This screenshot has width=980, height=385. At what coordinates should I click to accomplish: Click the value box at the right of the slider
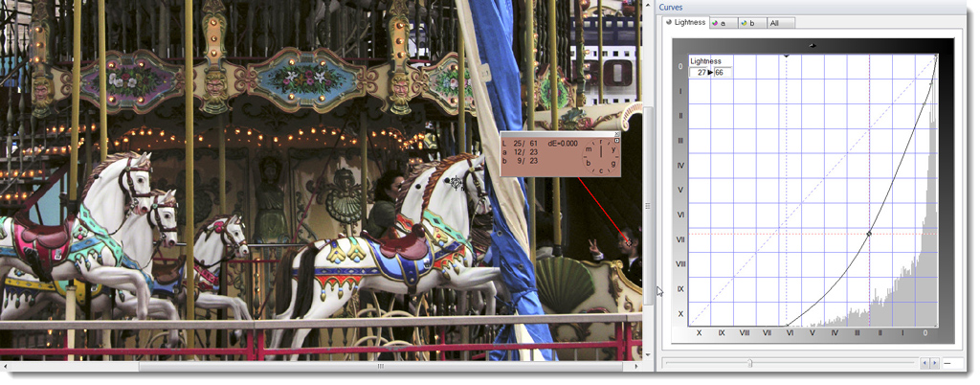(x=952, y=363)
